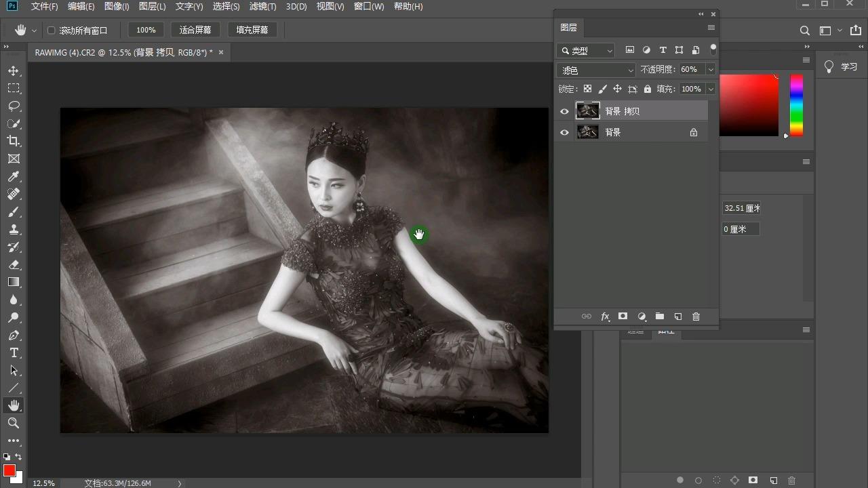Select the Move tool
This screenshot has width=868, height=488.
(x=14, y=70)
